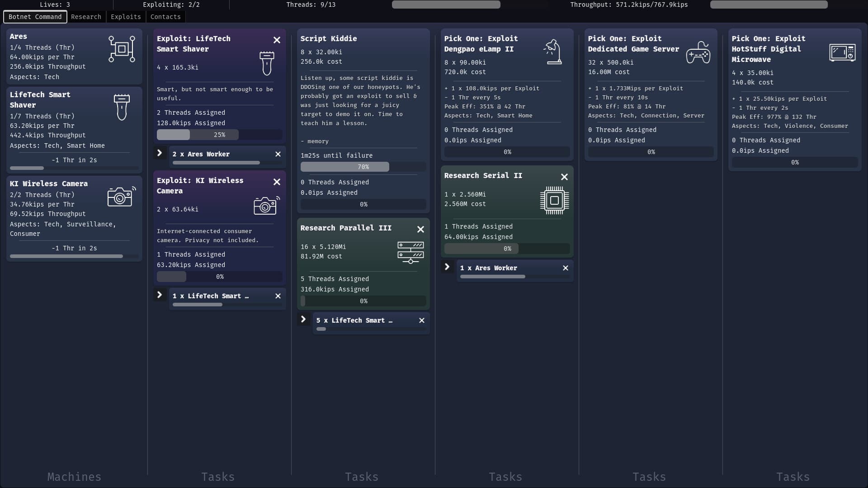The height and width of the screenshot is (488, 868).
Task: Expand the 5 x LifeTech Smart task
Action: (x=303, y=319)
